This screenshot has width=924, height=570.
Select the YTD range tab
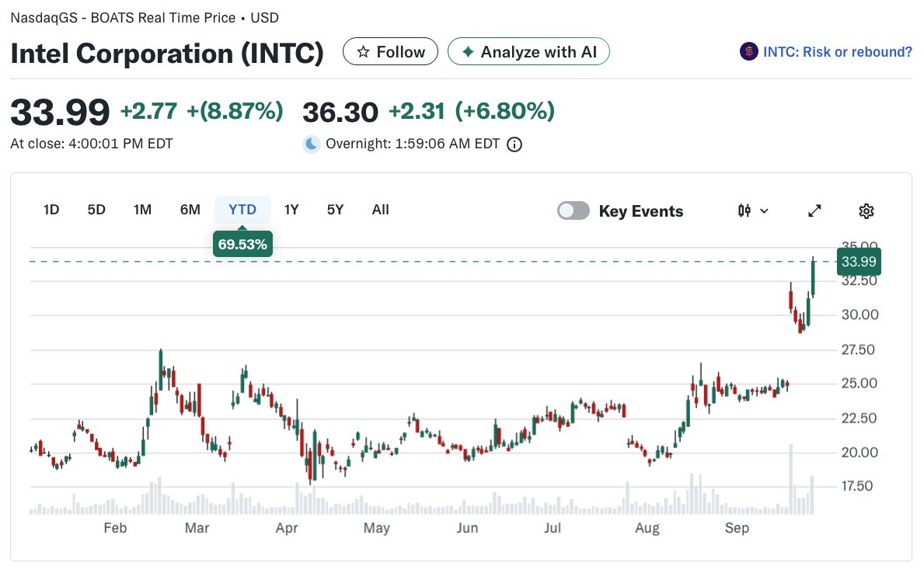(x=242, y=210)
